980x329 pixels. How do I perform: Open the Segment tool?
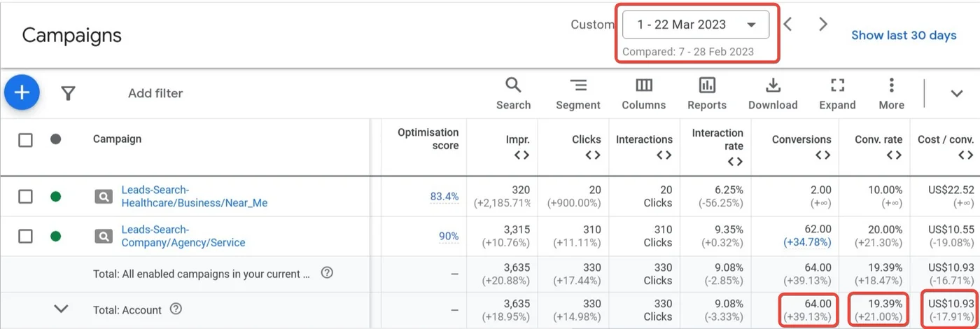pyautogui.click(x=578, y=93)
